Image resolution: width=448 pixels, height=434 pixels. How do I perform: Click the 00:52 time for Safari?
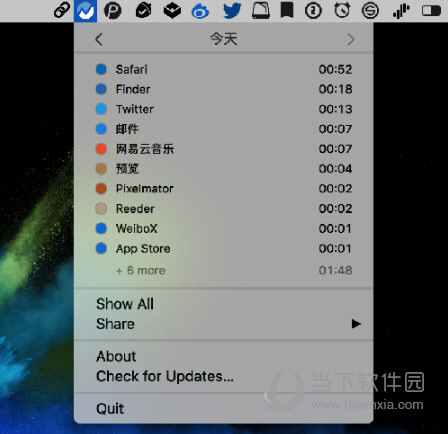[x=335, y=69]
